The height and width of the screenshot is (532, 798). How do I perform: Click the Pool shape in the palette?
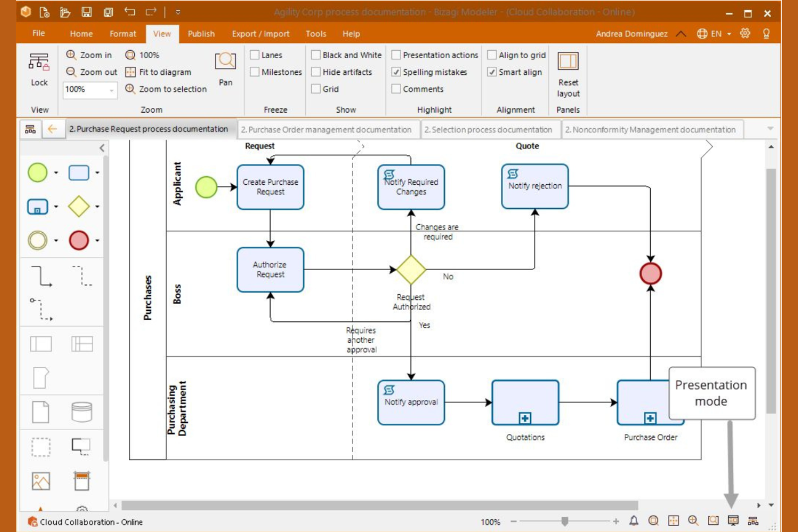click(40, 343)
